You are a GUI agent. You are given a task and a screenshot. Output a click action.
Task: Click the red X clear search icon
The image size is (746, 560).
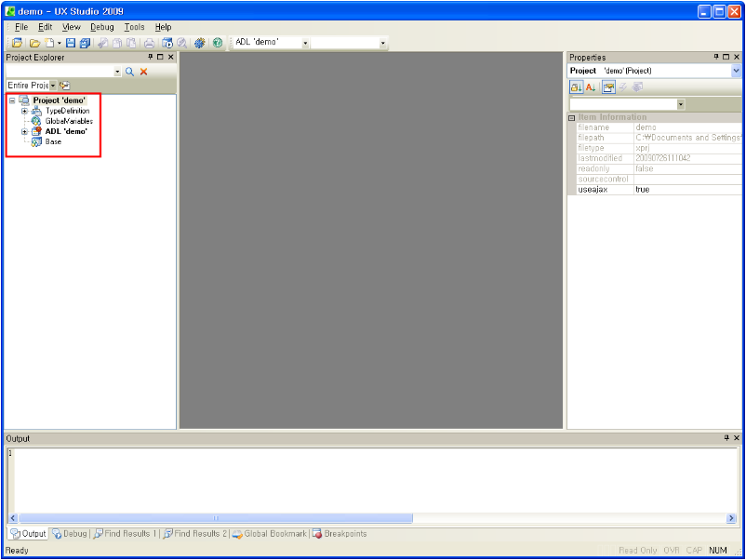click(x=143, y=72)
